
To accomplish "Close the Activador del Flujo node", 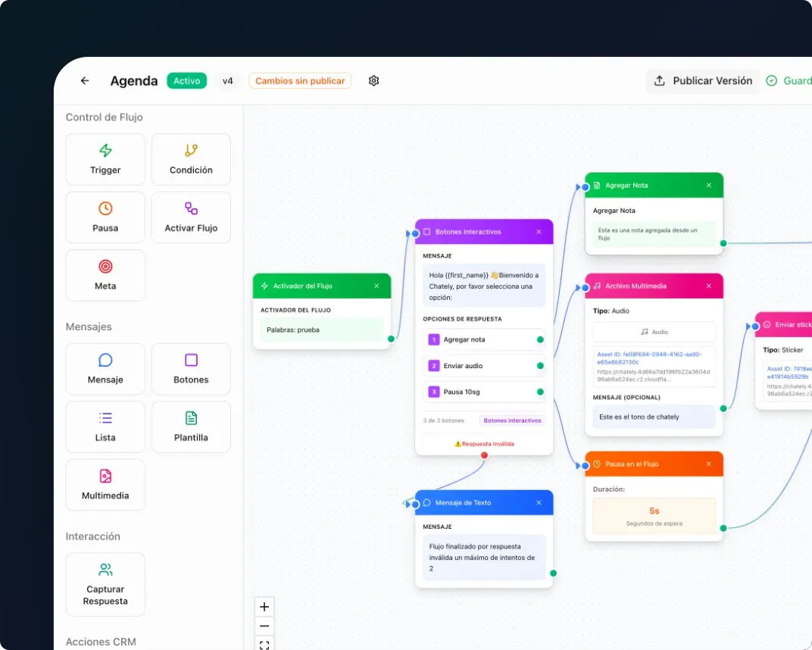I will click(x=376, y=286).
